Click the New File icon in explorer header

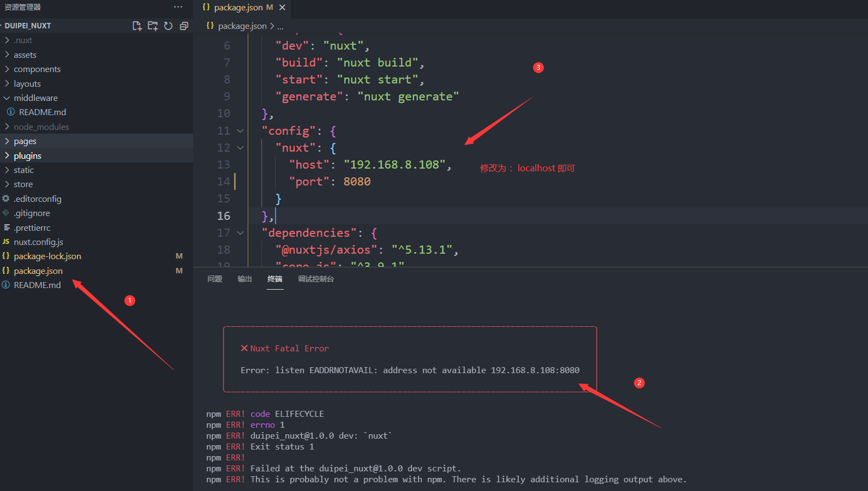click(x=137, y=26)
